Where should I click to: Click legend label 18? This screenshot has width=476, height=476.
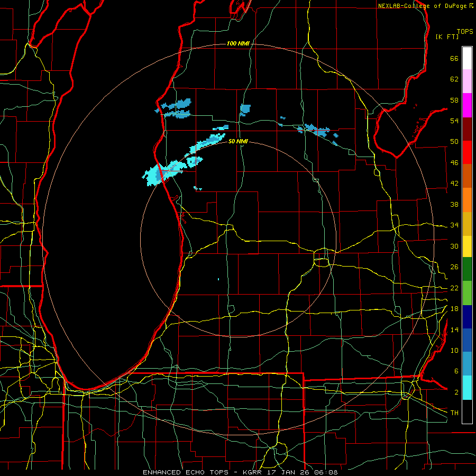tap(454, 309)
